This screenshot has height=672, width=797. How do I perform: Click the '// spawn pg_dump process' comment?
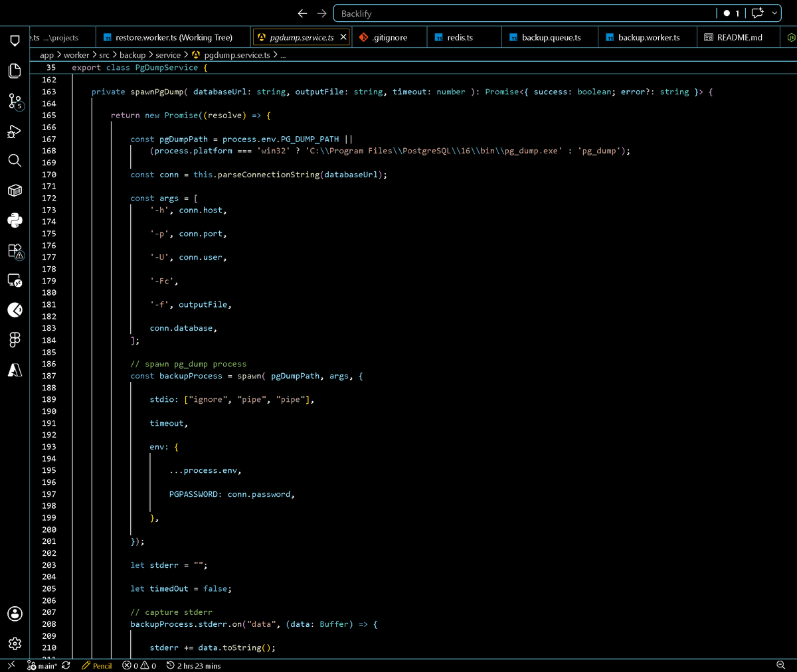coord(189,364)
